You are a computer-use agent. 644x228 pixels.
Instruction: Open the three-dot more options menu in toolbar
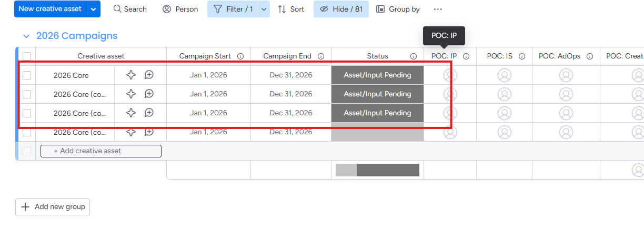tap(438, 9)
